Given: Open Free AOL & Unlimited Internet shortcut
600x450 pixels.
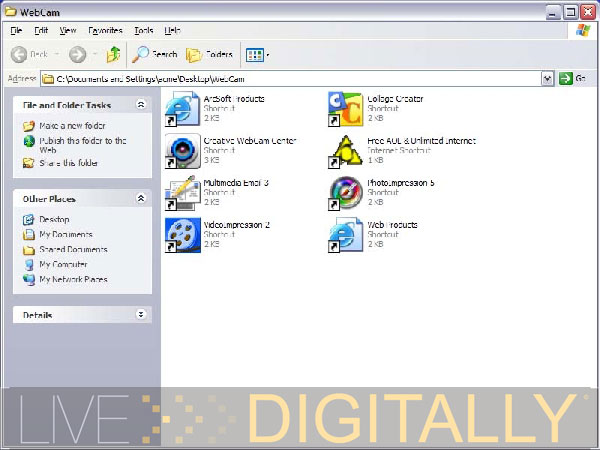Looking at the screenshot, I should tap(346, 150).
